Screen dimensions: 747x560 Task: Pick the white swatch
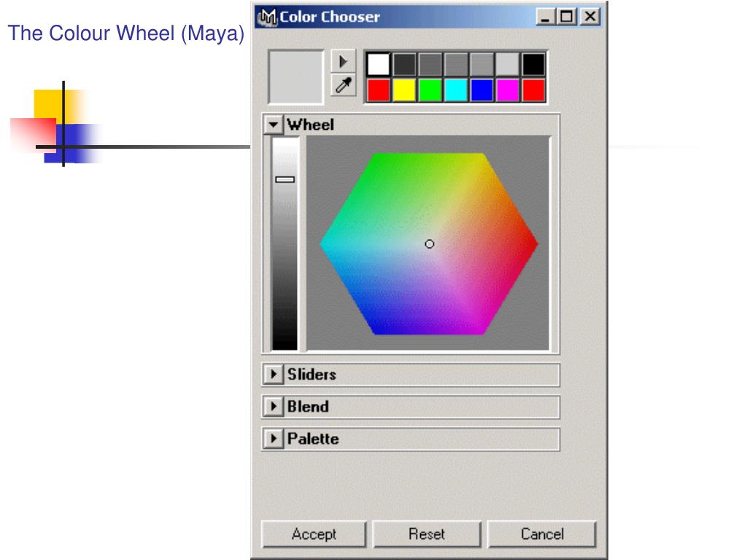(379, 64)
